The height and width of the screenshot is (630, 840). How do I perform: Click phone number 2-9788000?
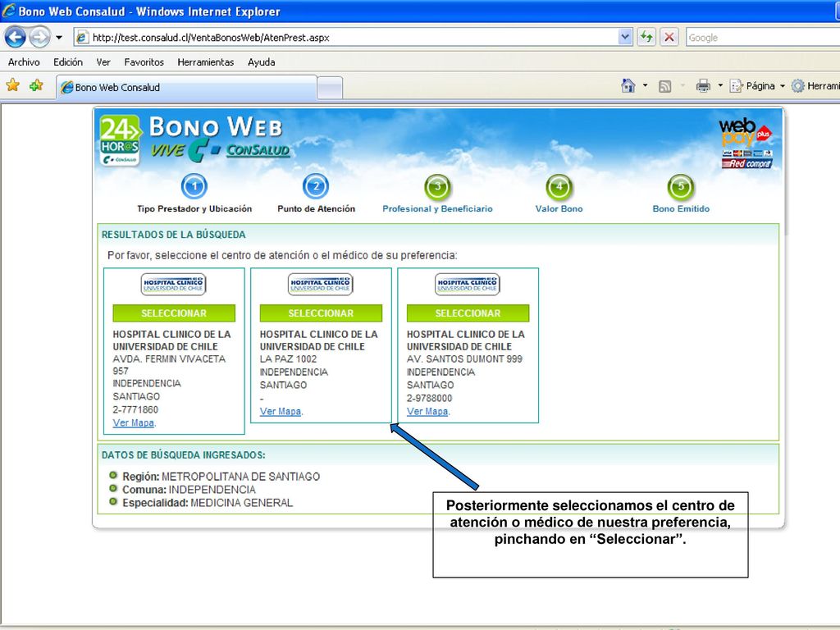[430, 398]
